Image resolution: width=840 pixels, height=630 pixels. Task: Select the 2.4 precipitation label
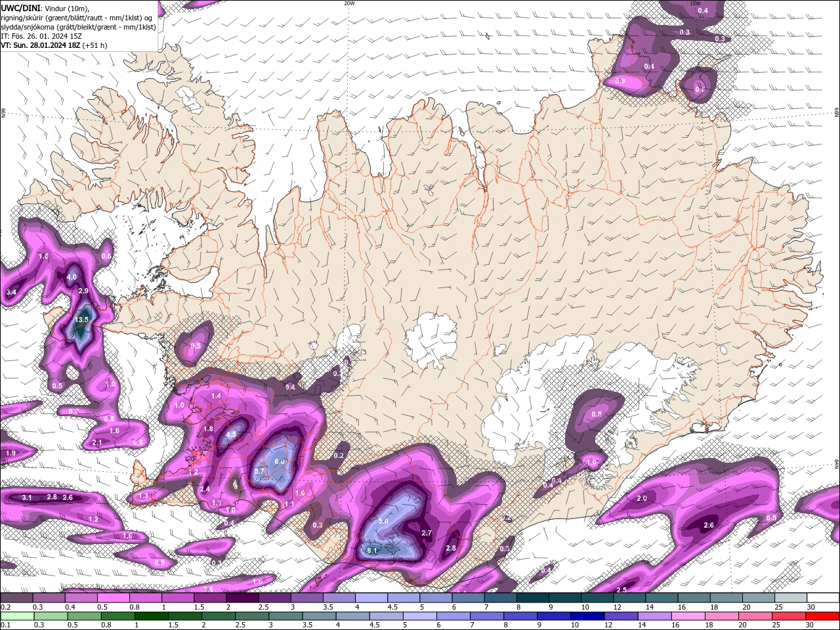(x=205, y=489)
